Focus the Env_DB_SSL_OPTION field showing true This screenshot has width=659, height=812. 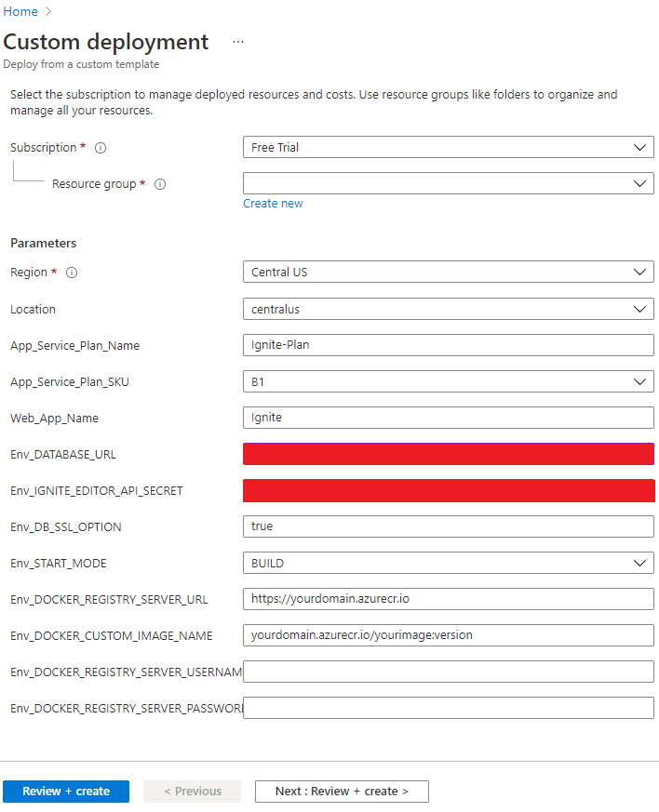coord(448,526)
